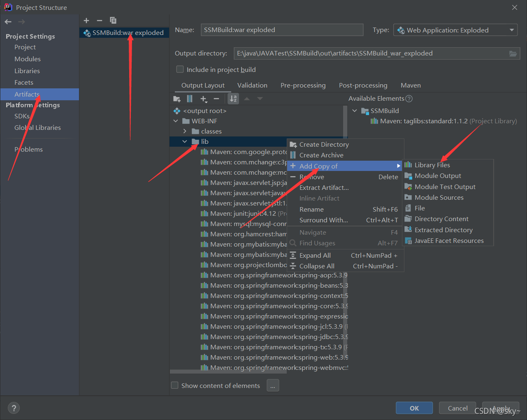This screenshot has height=420, width=527.
Task: Click the Cancel button
Action: click(457, 408)
